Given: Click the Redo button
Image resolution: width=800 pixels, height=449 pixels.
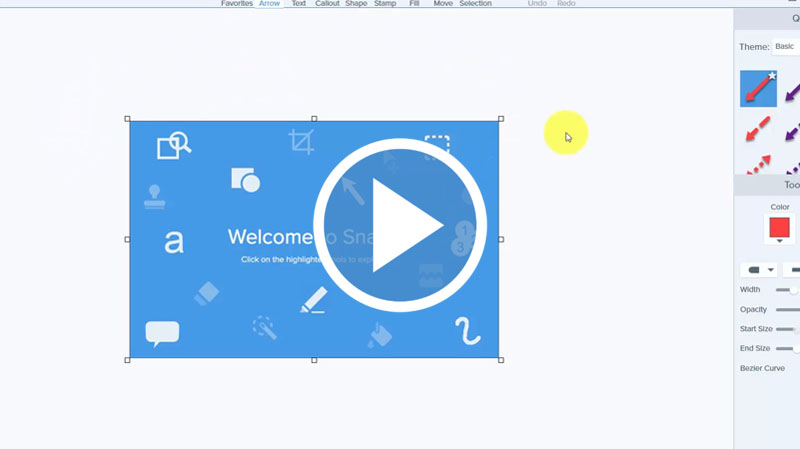Looking at the screenshot, I should coord(566,4).
